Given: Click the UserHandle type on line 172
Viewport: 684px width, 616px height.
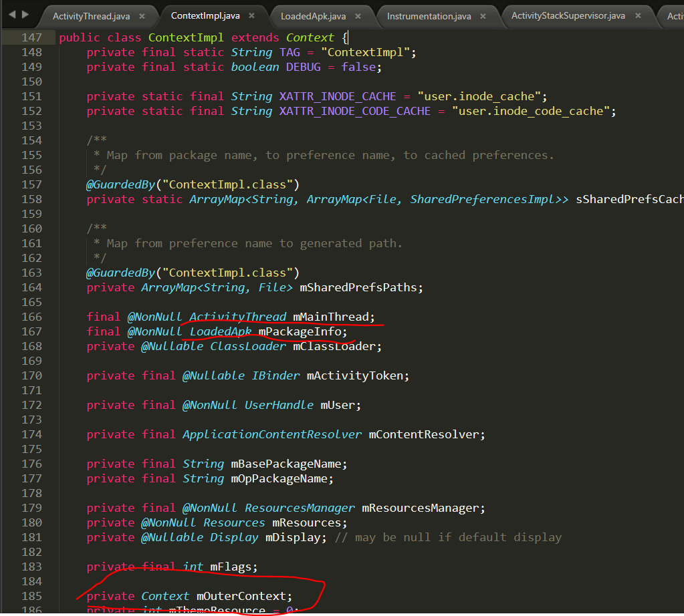Looking at the screenshot, I should tap(279, 405).
